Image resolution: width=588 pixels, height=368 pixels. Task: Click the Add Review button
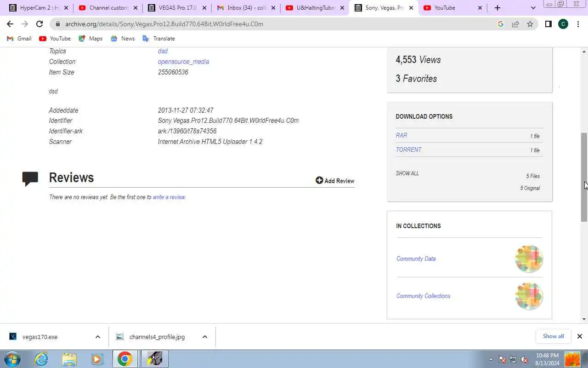[x=335, y=181]
